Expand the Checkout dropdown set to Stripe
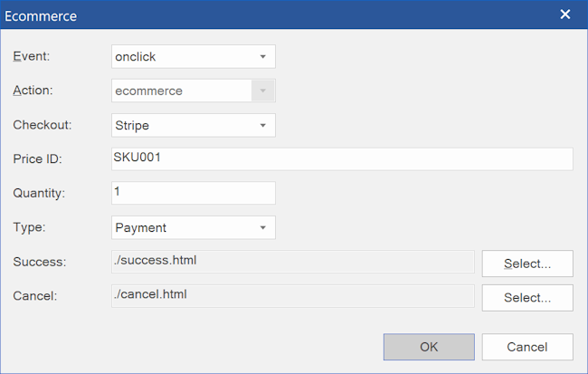This screenshot has width=588, height=374. [x=193, y=125]
